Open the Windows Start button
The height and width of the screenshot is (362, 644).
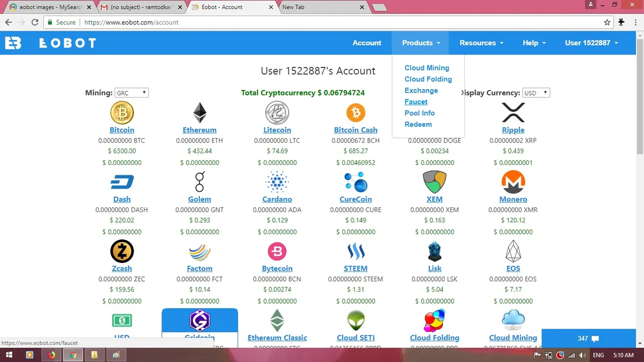(x=10, y=355)
